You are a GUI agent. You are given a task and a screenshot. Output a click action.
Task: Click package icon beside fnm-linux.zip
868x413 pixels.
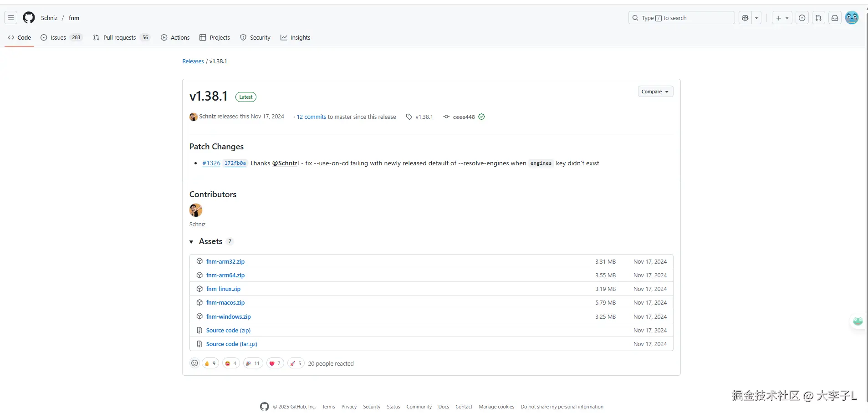[x=199, y=289]
